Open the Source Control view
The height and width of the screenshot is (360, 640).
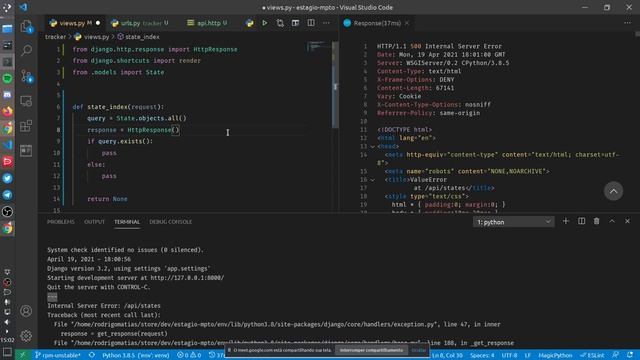point(26,76)
